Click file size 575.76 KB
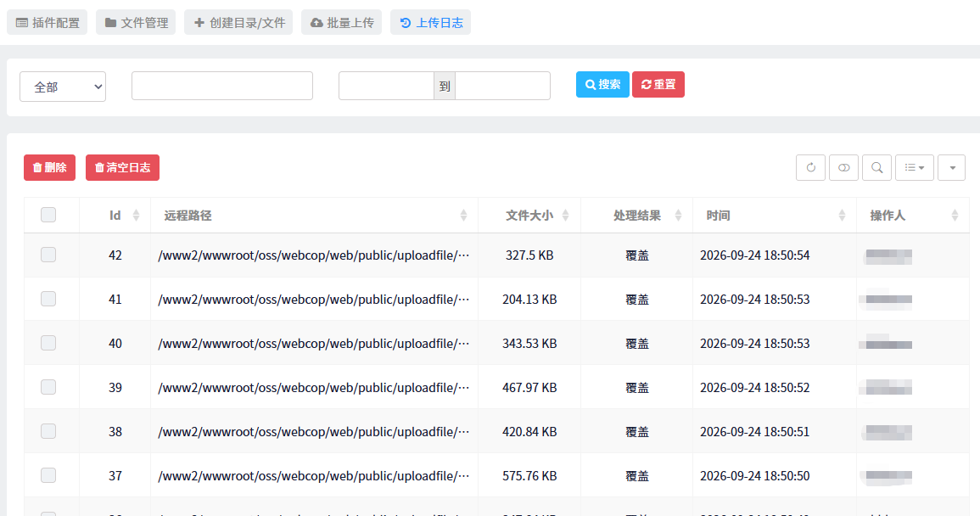 [529, 476]
